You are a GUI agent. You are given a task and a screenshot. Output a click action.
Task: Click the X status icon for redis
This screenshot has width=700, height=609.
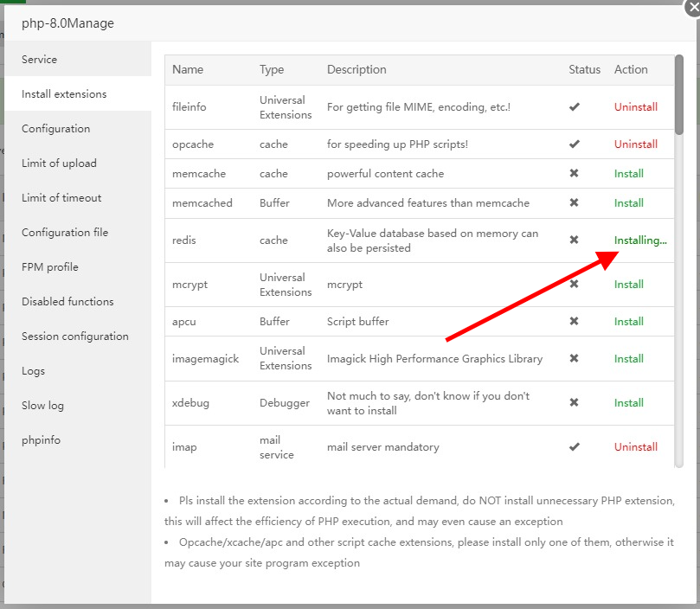click(x=575, y=240)
